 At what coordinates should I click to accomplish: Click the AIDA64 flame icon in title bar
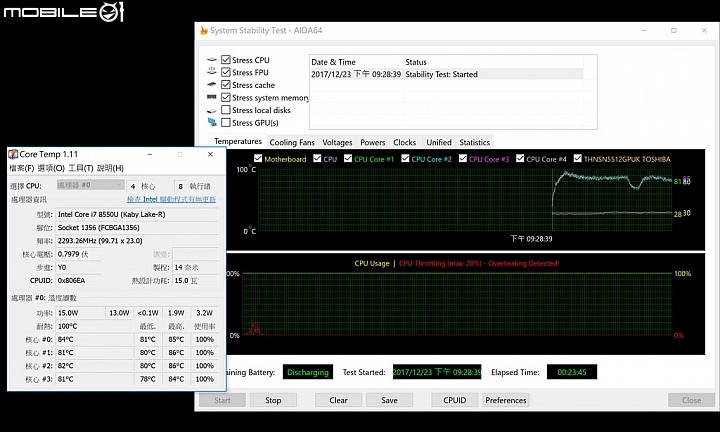pyautogui.click(x=203, y=30)
